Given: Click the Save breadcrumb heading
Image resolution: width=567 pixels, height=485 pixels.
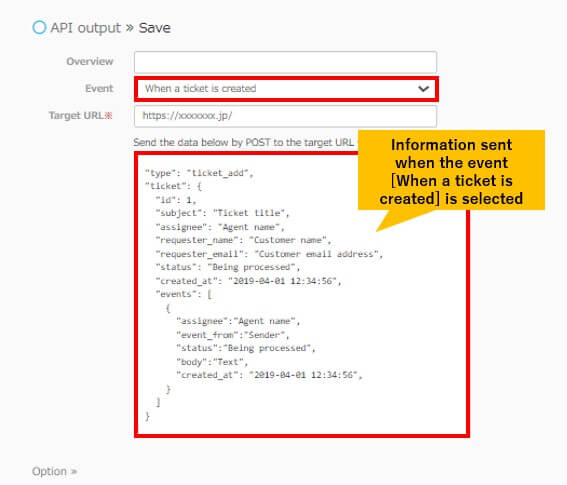Looking at the screenshot, I should click(x=155, y=28).
